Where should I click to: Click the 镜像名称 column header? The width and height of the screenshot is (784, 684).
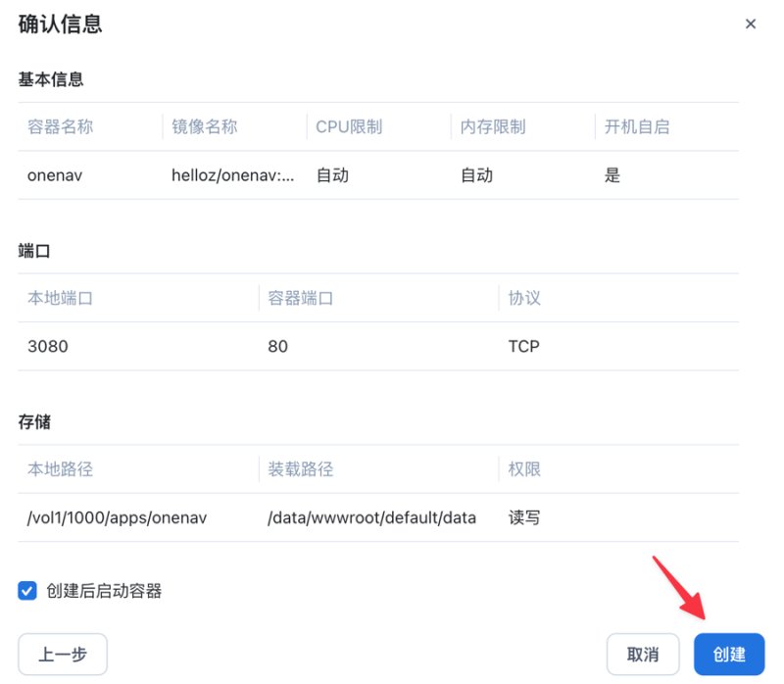click(x=205, y=126)
